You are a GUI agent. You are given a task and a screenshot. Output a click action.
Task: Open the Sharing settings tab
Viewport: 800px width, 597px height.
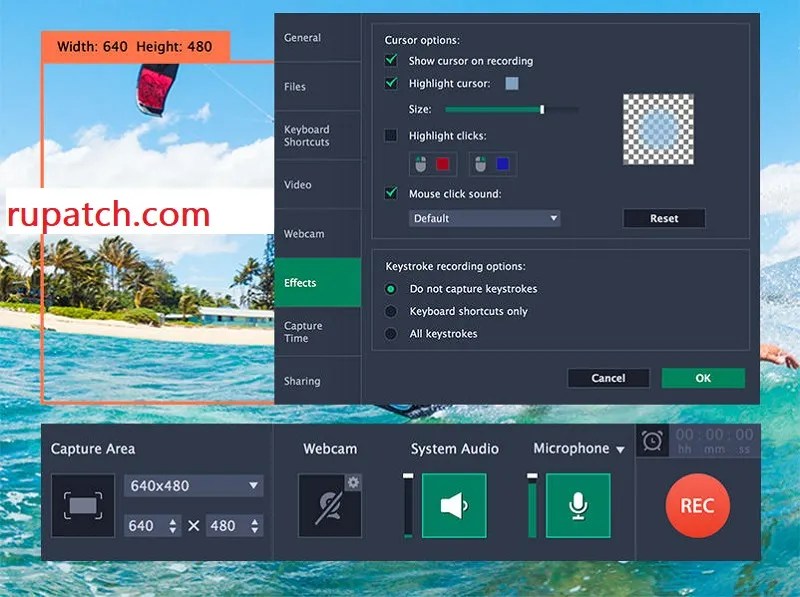(x=305, y=381)
